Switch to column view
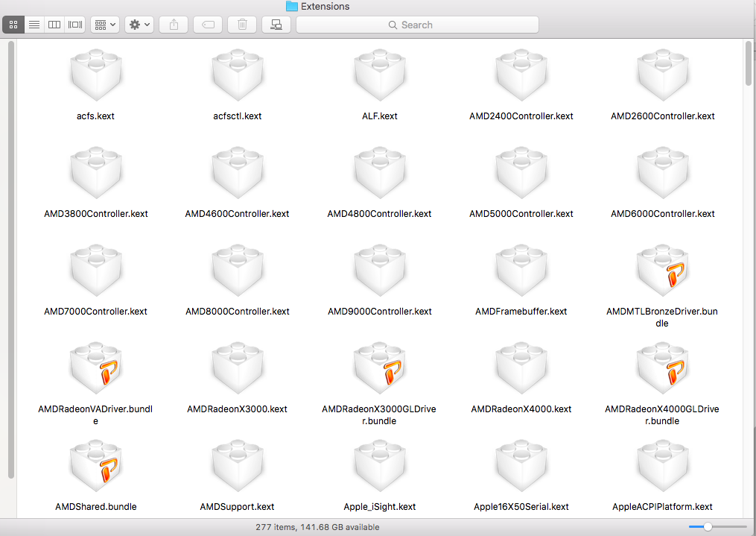The height and width of the screenshot is (536, 756). [54, 25]
